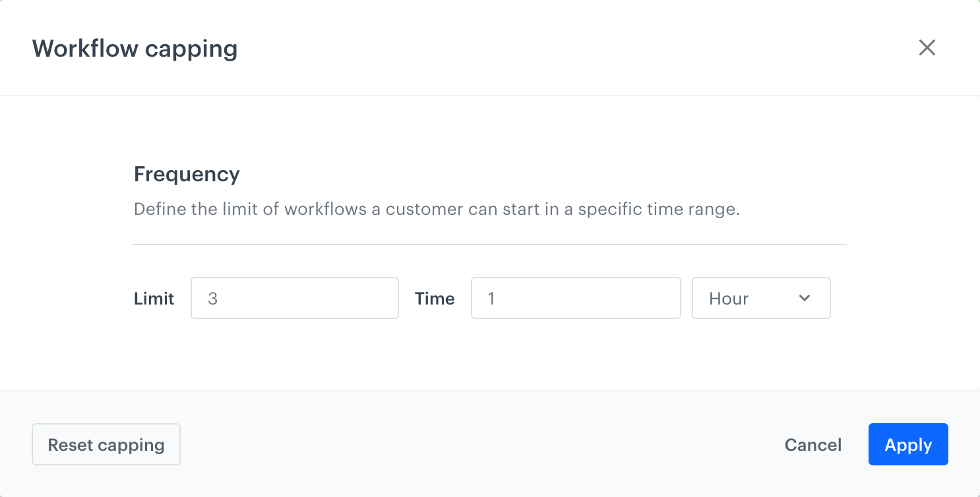Click the blue Apply action
Screen dimensions: 980x497
click(x=908, y=444)
